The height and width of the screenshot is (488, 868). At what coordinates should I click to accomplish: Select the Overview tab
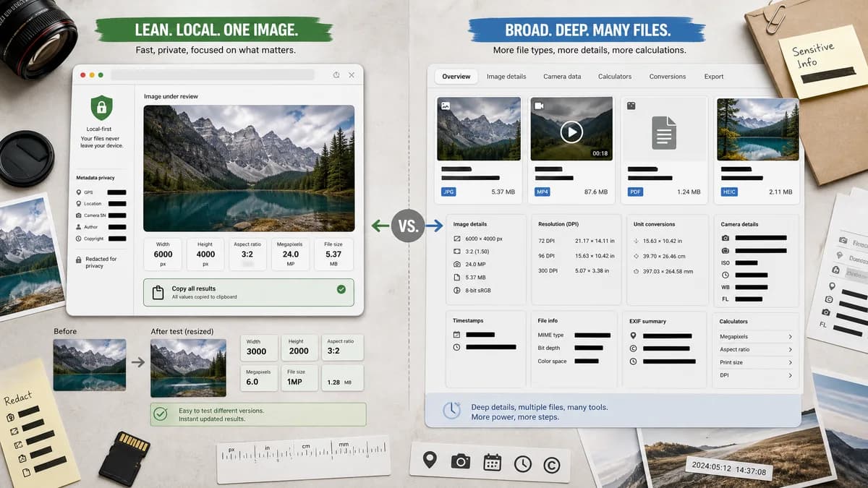pos(456,76)
